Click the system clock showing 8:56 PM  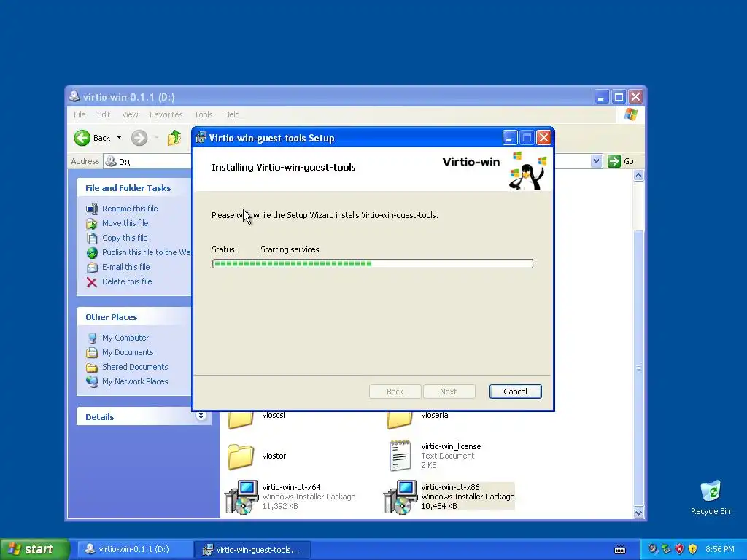click(x=720, y=549)
